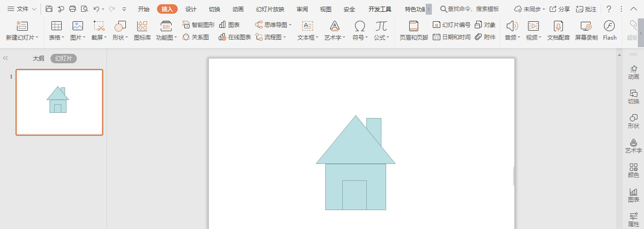644x229 pixels.
Task: Insert a new slide with 新建幻灯片 icon
Action: point(22,31)
